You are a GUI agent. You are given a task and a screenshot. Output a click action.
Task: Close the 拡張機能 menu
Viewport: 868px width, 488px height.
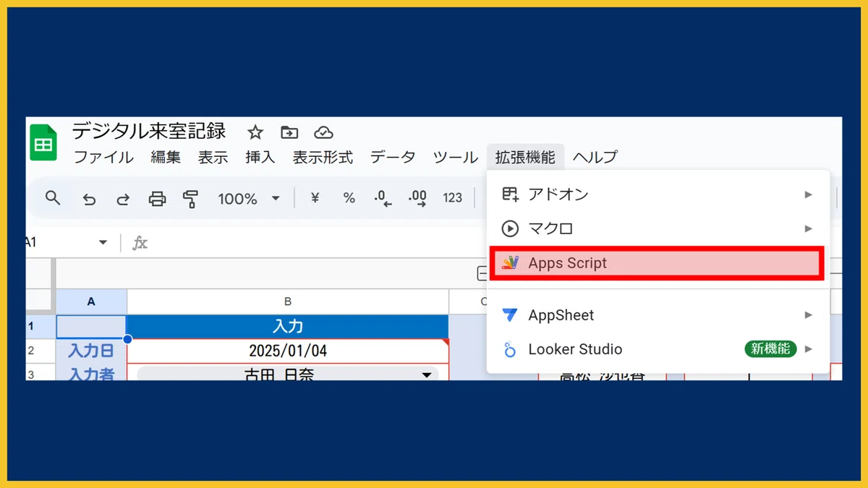[x=525, y=157]
